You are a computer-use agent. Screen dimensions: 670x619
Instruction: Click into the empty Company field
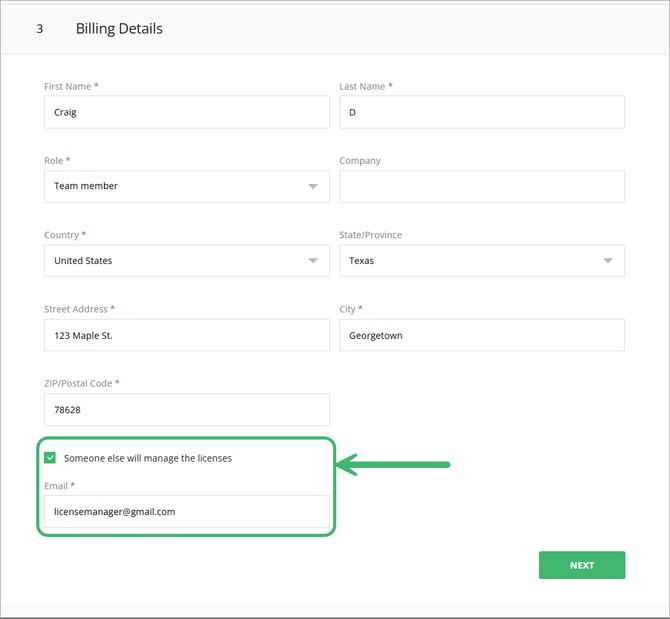click(481, 187)
